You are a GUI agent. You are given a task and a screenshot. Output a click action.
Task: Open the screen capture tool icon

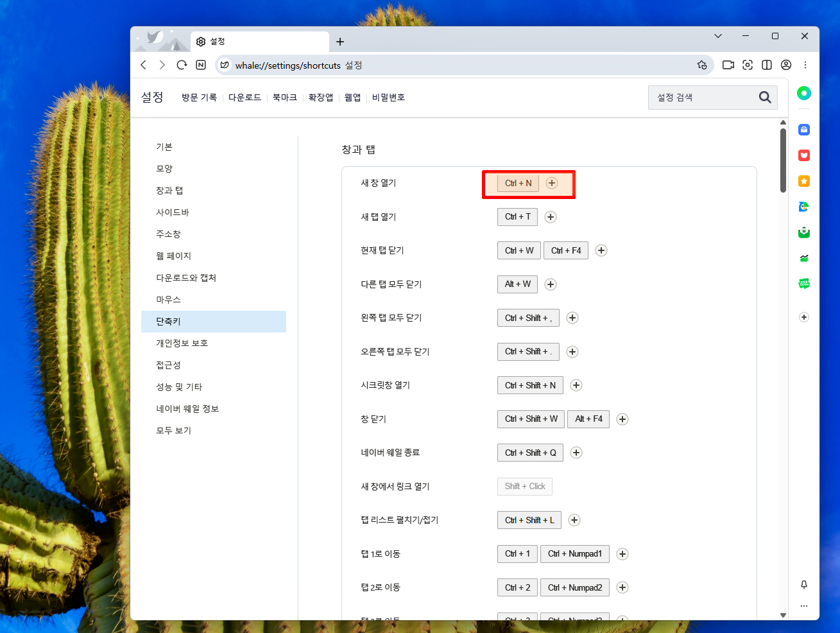point(748,65)
